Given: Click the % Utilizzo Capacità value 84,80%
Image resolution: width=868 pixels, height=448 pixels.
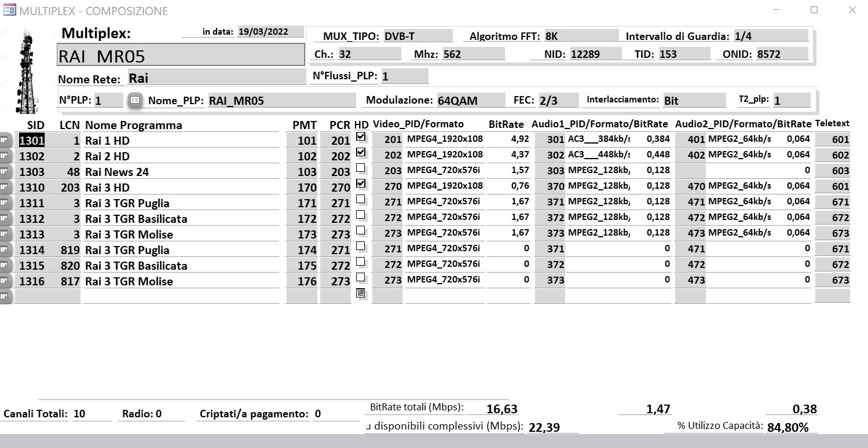Looking at the screenshot, I should coord(788,428).
